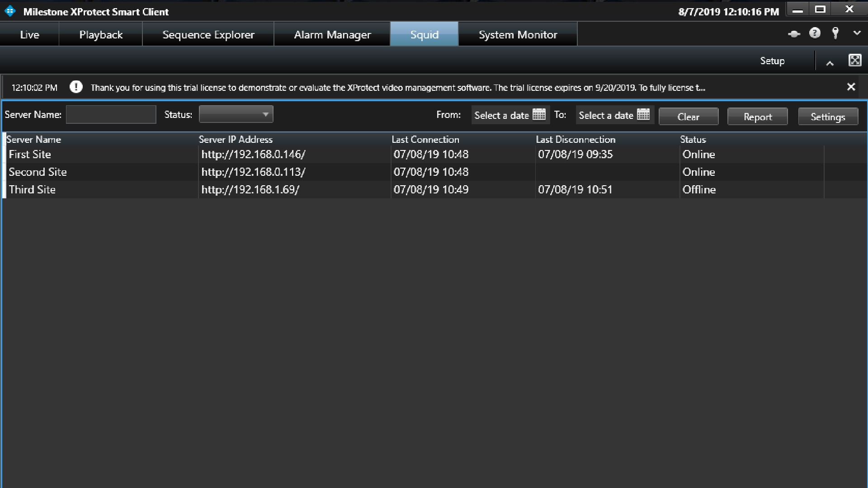
Task: Switch to the Live tab
Action: (29, 34)
